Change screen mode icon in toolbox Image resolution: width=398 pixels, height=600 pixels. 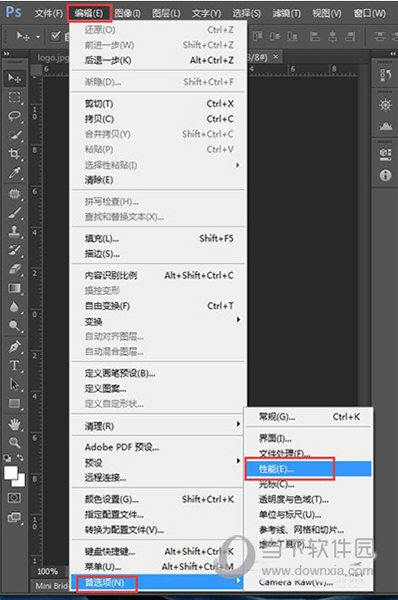pyautogui.click(x=14, y=518)
